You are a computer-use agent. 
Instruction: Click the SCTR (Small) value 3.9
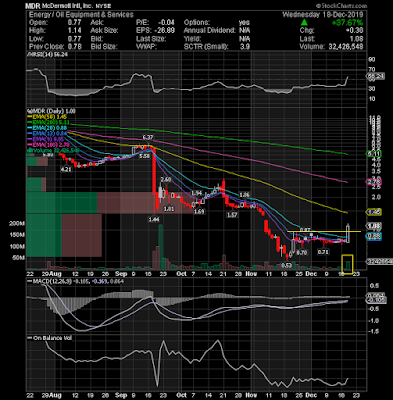click(x=245, y=47)
